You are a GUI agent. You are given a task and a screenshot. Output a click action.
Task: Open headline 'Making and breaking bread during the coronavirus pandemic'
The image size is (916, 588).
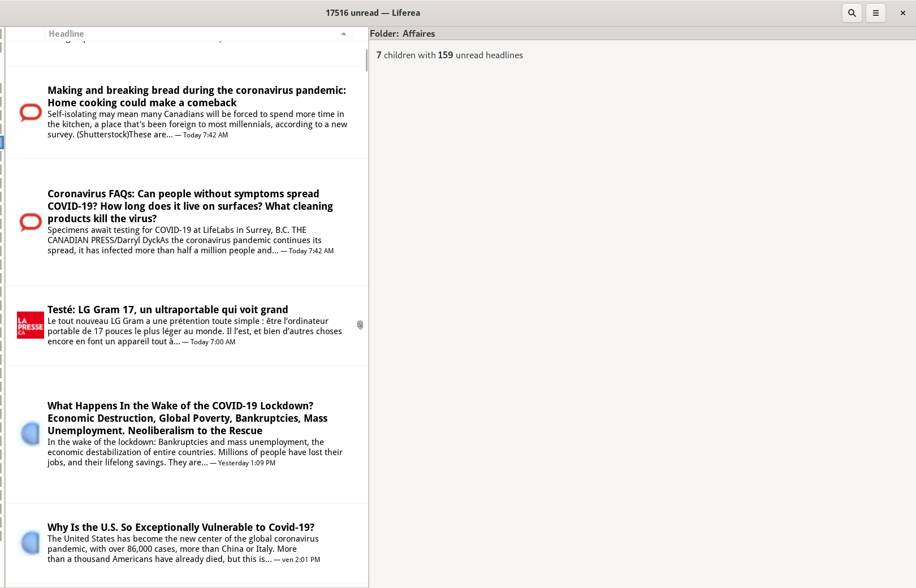tap(197, 96)
